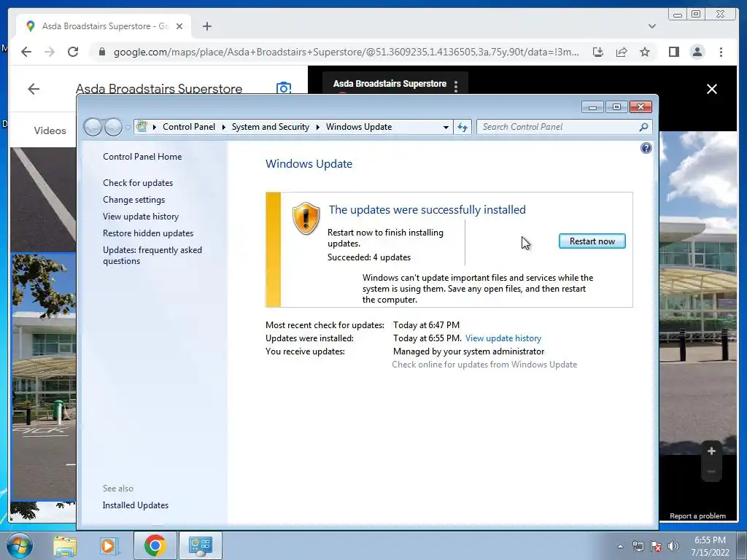Click View update history next to the install time
Viewport: 747px width, 560px height.
pos(503,338)
